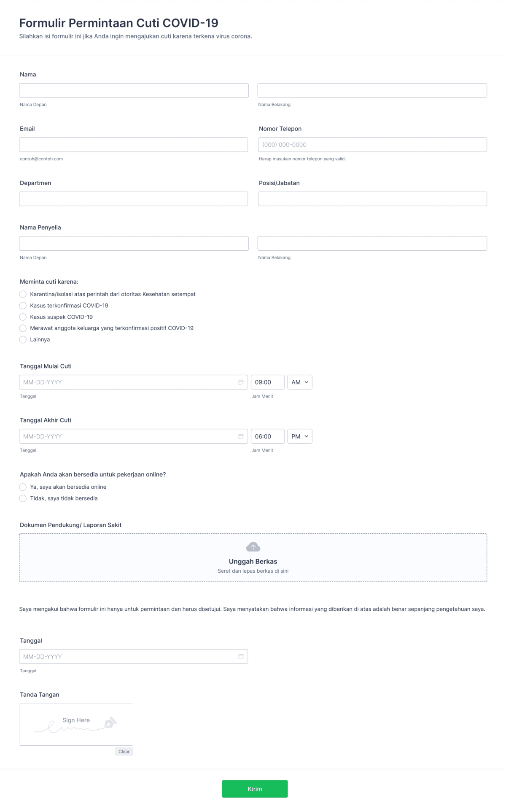Open the PM dropdown for end time
Screen dimensions: 506x812
(x=299, y=436)
